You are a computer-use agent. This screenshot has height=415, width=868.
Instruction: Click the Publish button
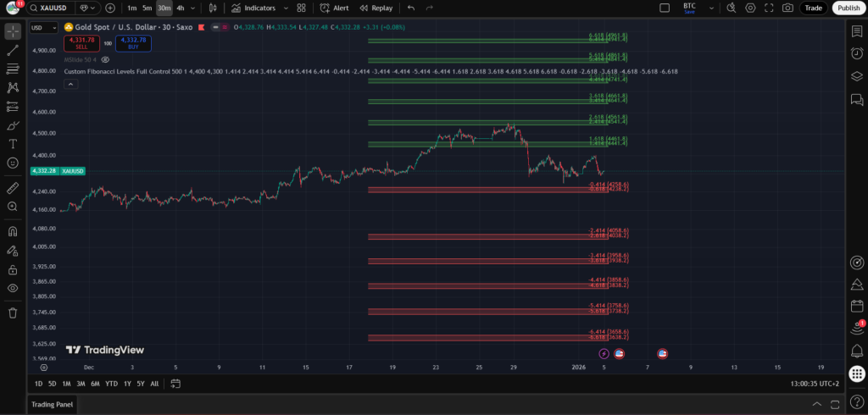pos(847,8)
